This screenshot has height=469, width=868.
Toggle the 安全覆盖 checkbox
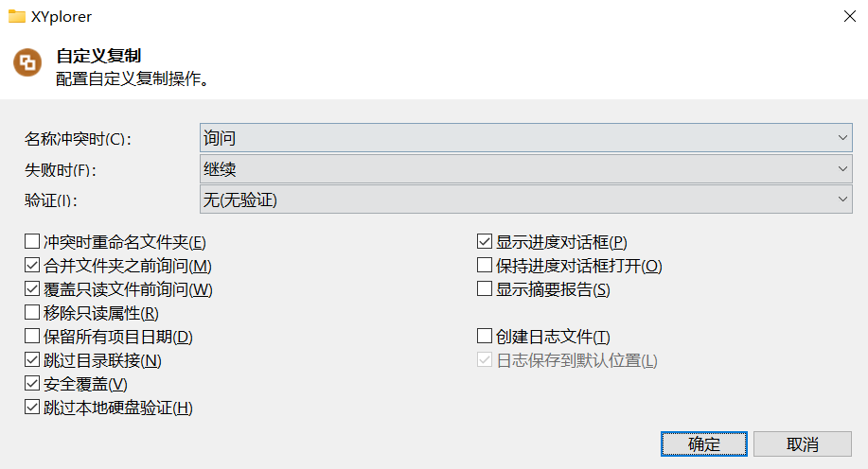coord(32,384)
